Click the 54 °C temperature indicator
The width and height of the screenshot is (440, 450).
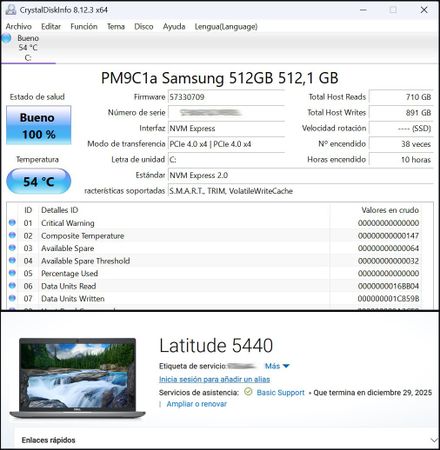point(39,181)
